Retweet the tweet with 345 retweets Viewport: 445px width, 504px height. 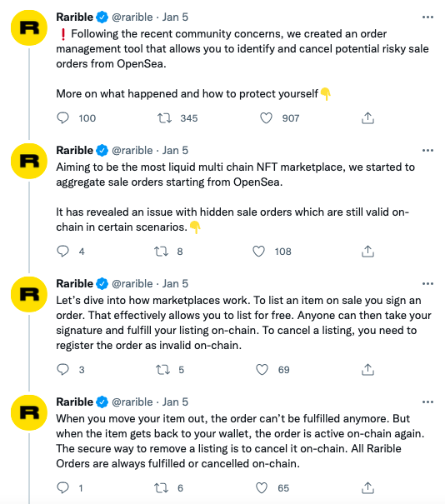[x=164, y=118]
